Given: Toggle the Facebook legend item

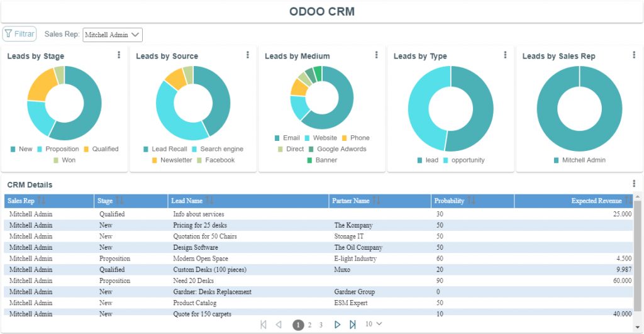Looking at the screenshot, I should click(216, 160).
